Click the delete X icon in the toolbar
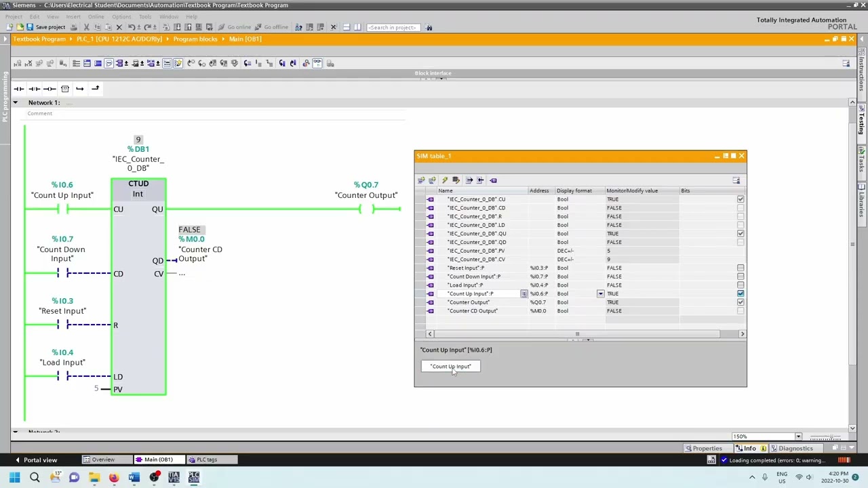The height and width of the screenshot is (488, 868). [119, 27]
